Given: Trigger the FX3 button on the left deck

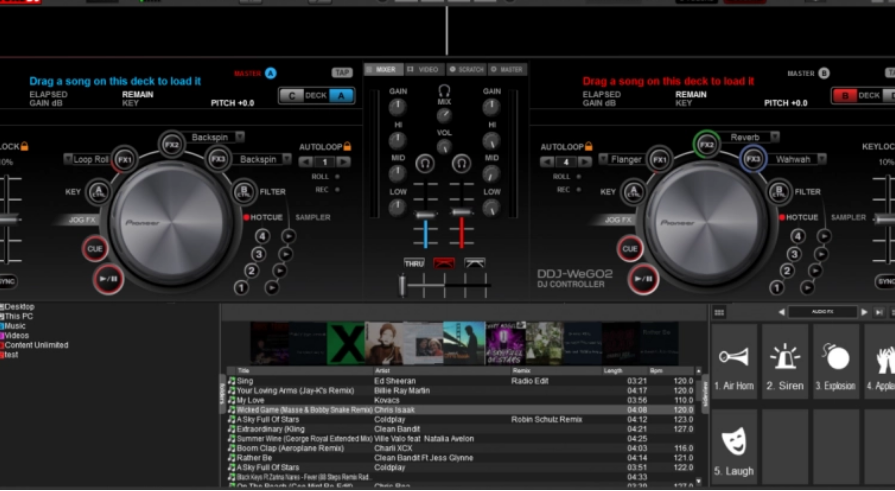Looking at the screenshot, I should (x=217, y=159).
